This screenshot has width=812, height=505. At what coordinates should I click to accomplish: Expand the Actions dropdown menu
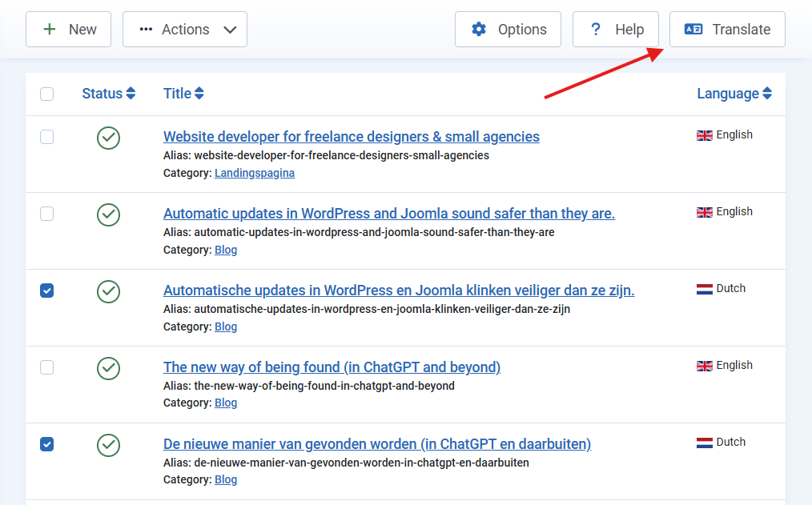pos(185,30)
